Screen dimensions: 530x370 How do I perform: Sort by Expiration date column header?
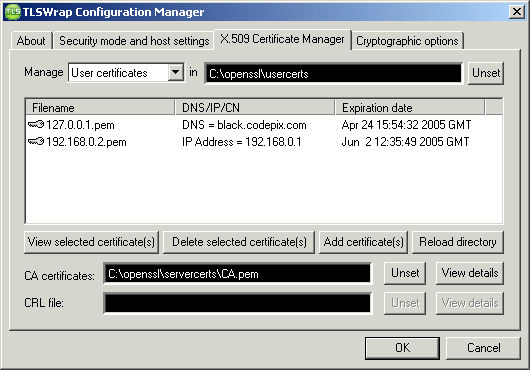tap(410, 107)
